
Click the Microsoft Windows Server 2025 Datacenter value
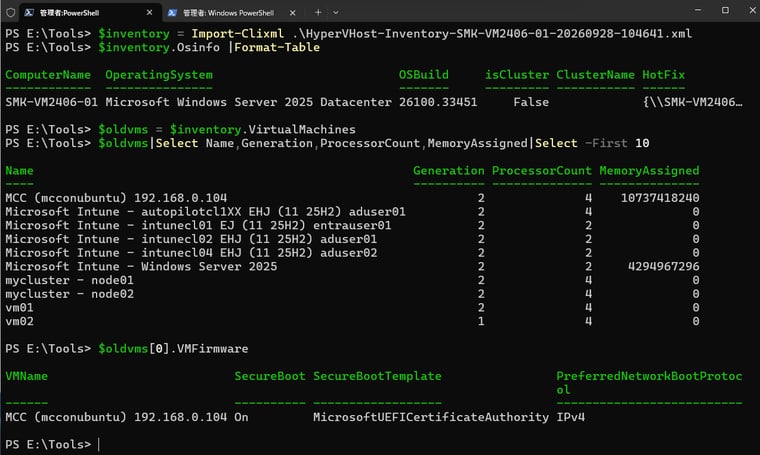(249, 102)
